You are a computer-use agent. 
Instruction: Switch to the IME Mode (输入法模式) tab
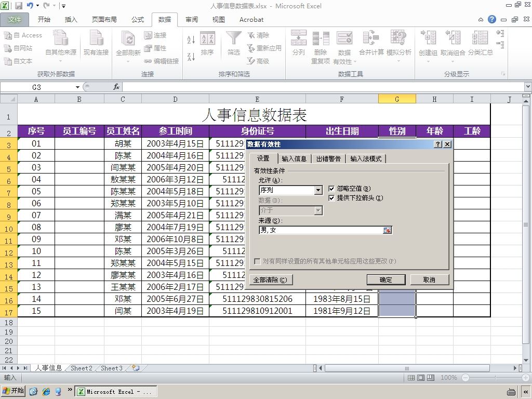click(x=366, y=159)
